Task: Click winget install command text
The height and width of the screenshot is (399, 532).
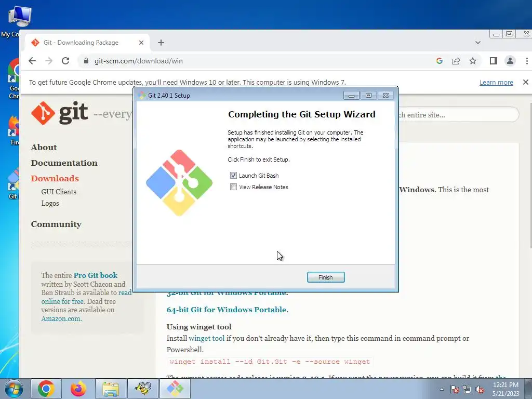Action: click(x=270, y=362)
